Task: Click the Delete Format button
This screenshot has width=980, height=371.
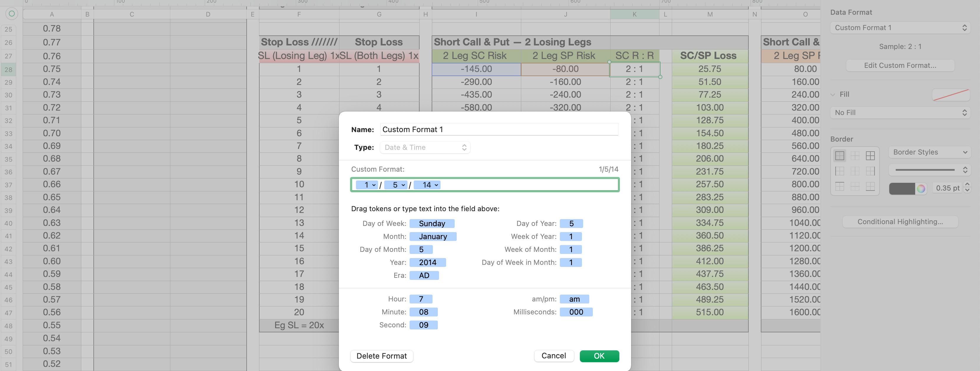Action: click(x=381, y=356)
